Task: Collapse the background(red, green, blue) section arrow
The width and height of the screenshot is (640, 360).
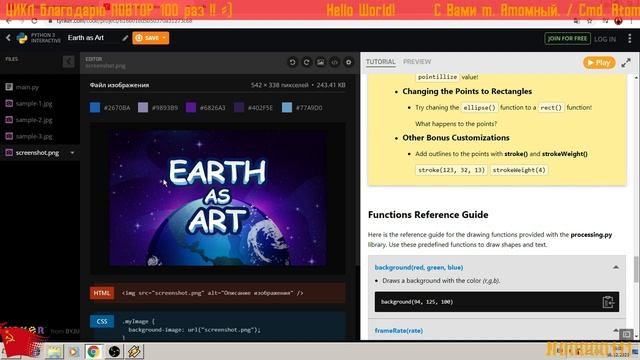Action: click(616, 267)
